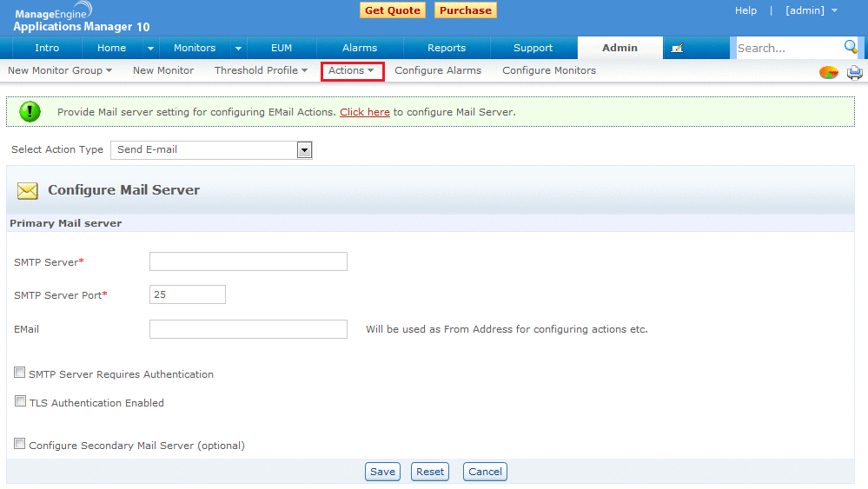Follow the Click here link
This screenshot has height=489, width=868.
[365, 112]
